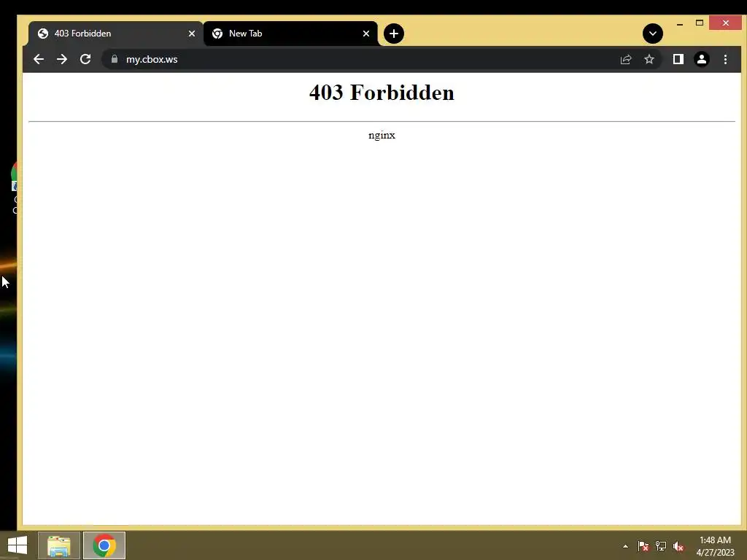This screenshot has height=560, width=747.
Task: Open the clock showing 1:48 AM
Action: tap(715, 546)
